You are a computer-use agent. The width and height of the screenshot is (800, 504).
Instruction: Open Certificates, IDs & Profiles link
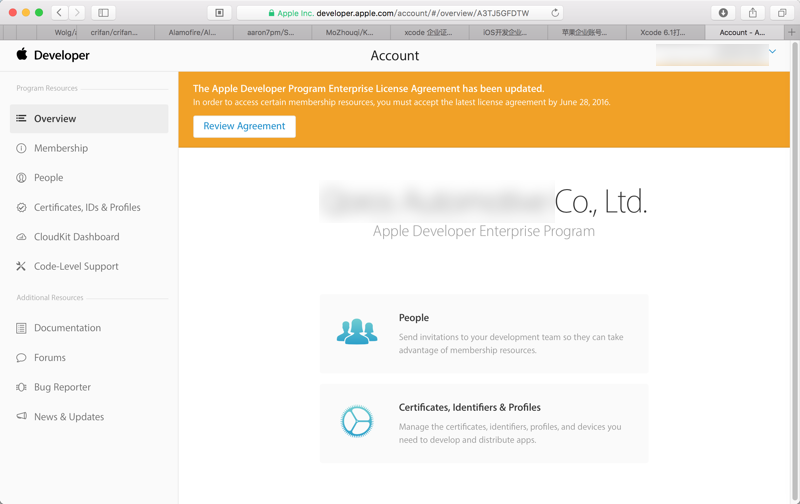coord(87,207)
